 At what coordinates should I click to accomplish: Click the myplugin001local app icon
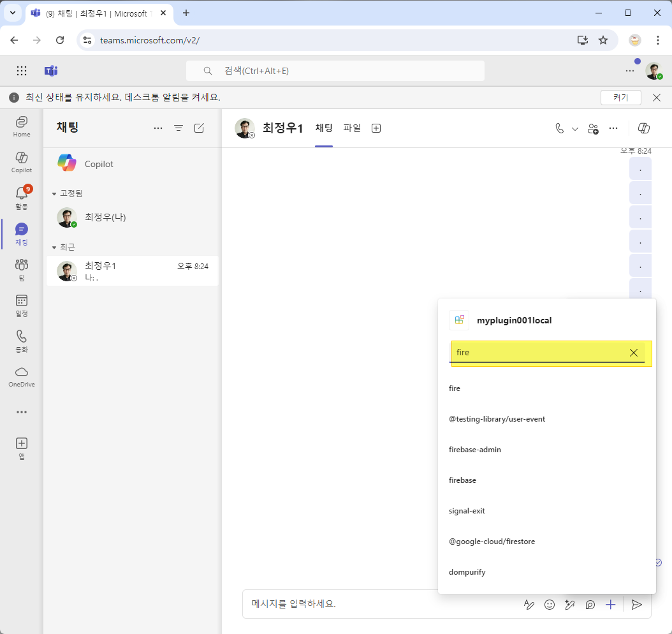click(459, 320)
